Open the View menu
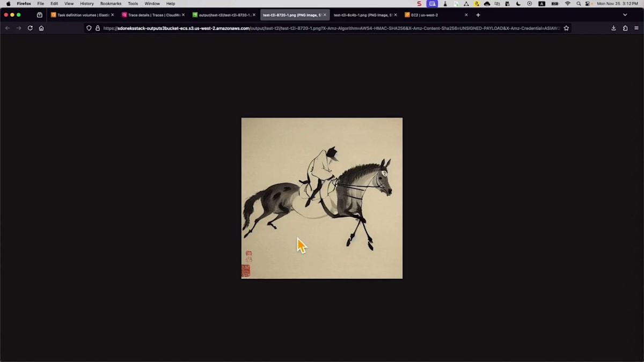Image resolution: width=644 pixels, height=362 pixels. click(x=69, y=4)
